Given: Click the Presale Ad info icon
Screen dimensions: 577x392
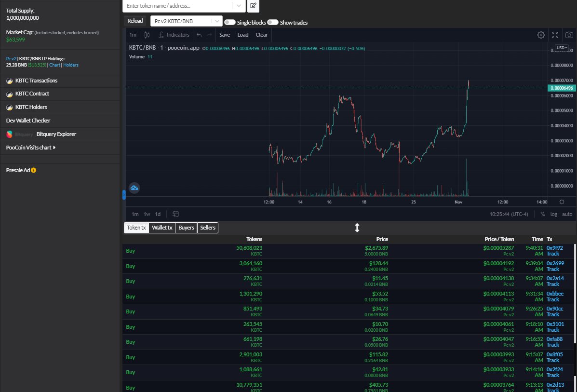Looking at the screenshot, I should (33, 170).
